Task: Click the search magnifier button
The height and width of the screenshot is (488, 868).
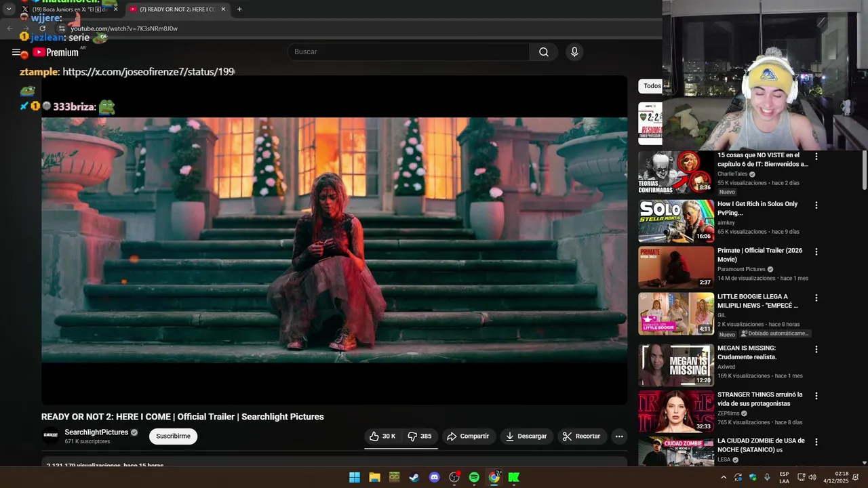Action: point(544,52)
